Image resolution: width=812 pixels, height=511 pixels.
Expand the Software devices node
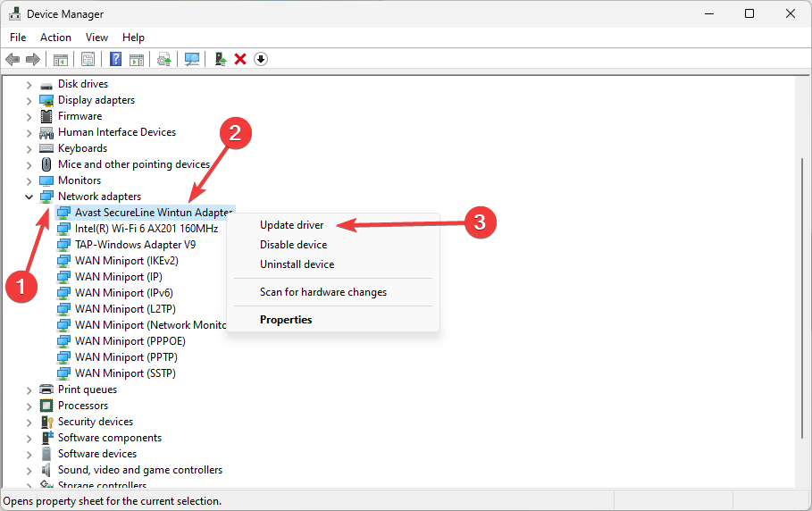[29, 455]
